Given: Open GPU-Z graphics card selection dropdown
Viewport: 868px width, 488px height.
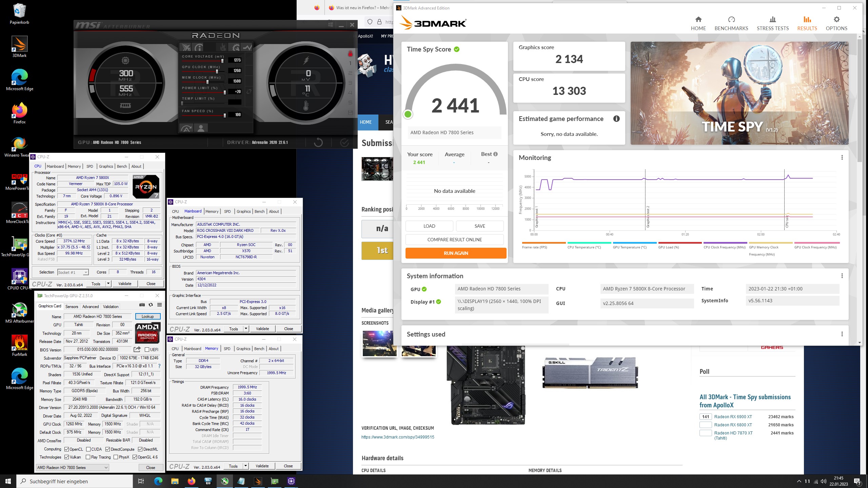Looking at the screenshot, I should pos(72,468).
